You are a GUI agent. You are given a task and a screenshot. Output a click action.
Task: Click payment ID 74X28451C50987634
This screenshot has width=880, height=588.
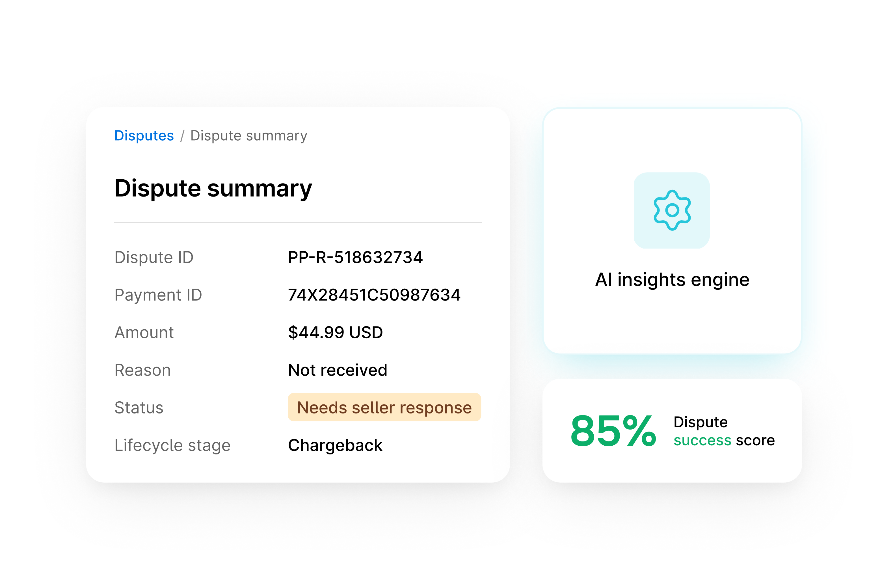(375, 295)
